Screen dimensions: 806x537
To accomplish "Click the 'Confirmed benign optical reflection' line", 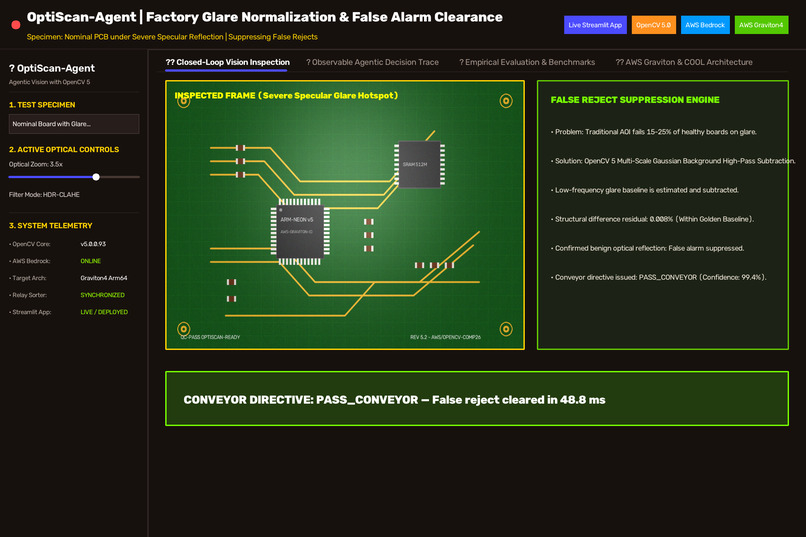I will (648, 248).
